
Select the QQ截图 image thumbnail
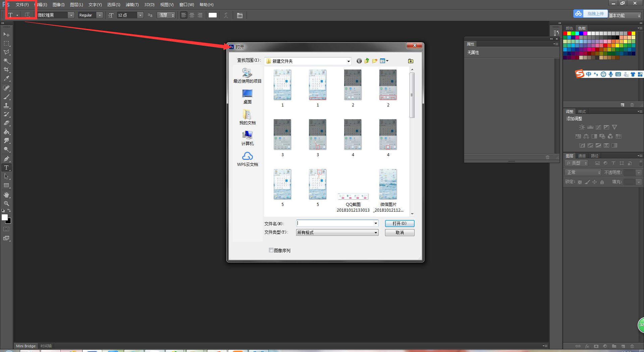pyautogui.click(x=353, y=196)
